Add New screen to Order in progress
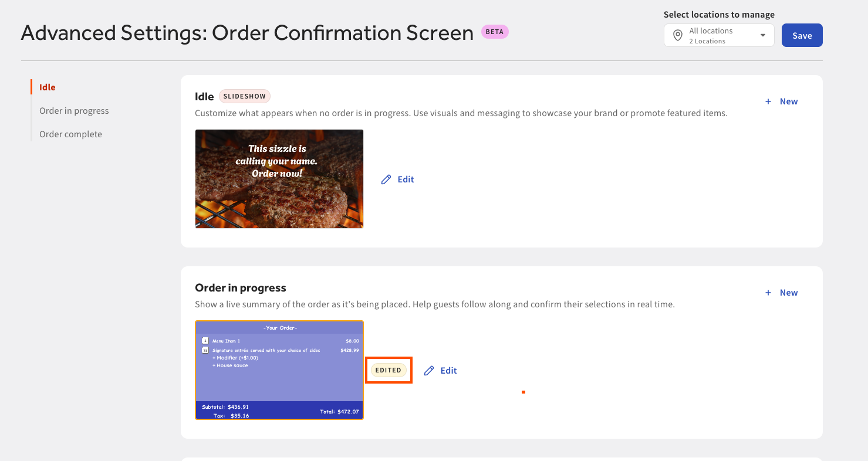Image resolution: width=868 pixels, height=461 pixels. coord(782,293)
